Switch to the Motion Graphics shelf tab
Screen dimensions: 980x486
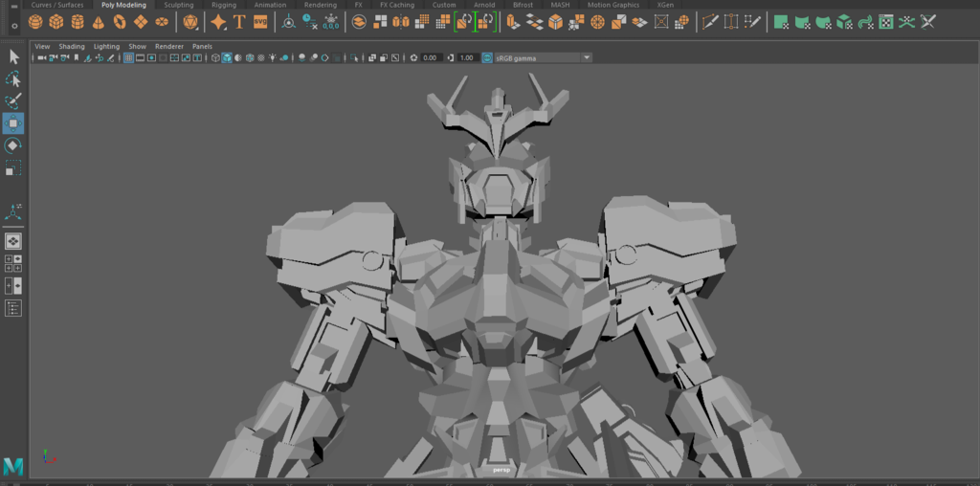pyautogui.click(x=613, y=5)
